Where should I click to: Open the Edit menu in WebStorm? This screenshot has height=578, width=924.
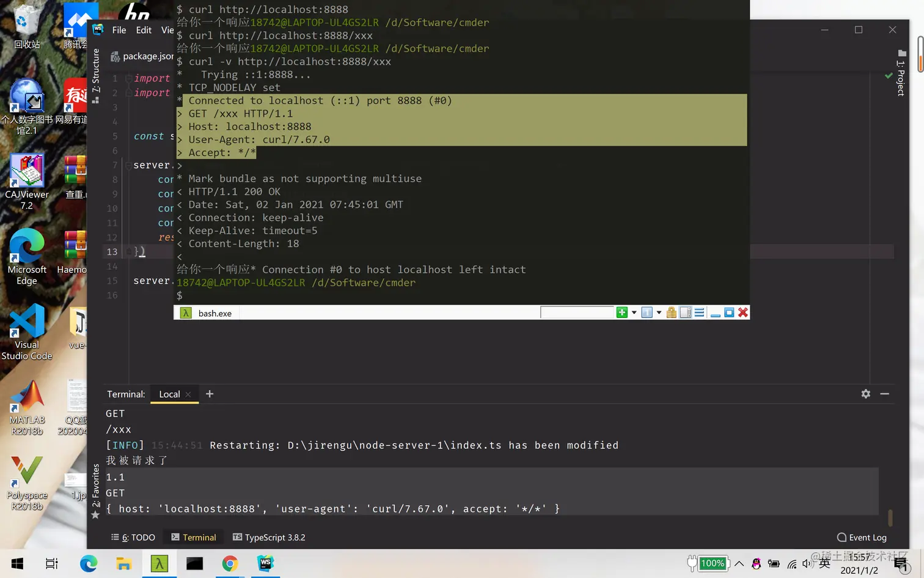pos(144,30)
